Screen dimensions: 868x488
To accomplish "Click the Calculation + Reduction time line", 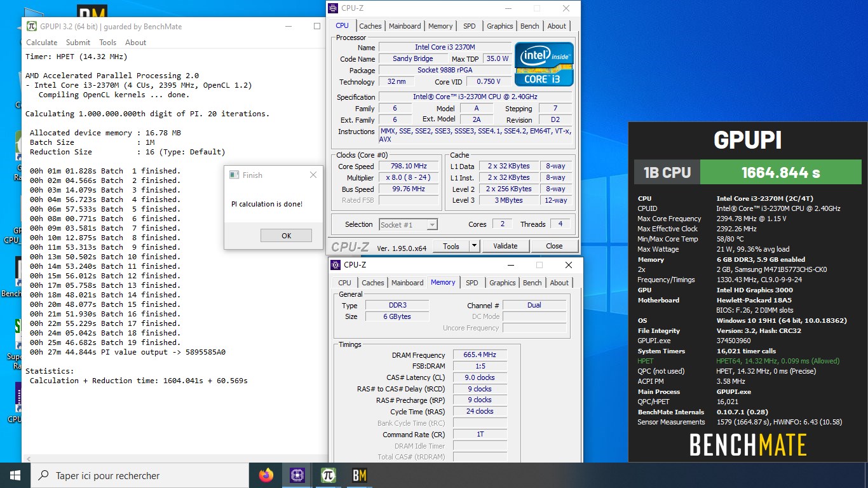I will click(139, 381).
